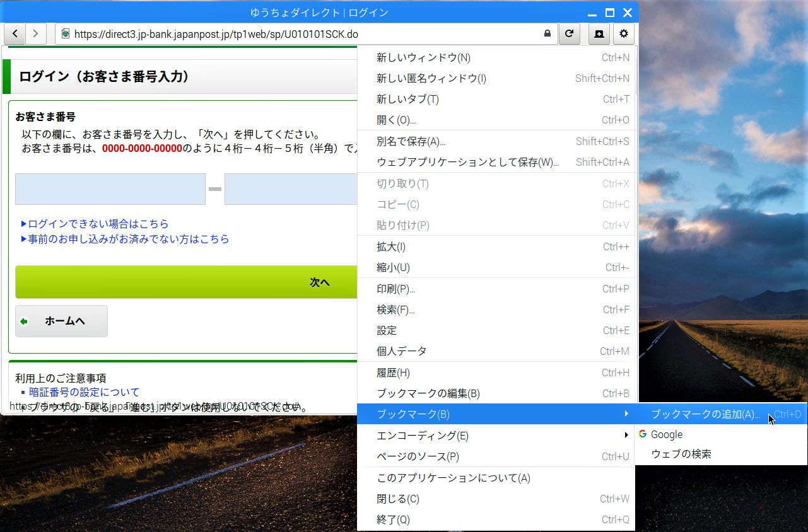Click the reload page icon
This screenshot has width=808, height=532.
click(569, 33)
